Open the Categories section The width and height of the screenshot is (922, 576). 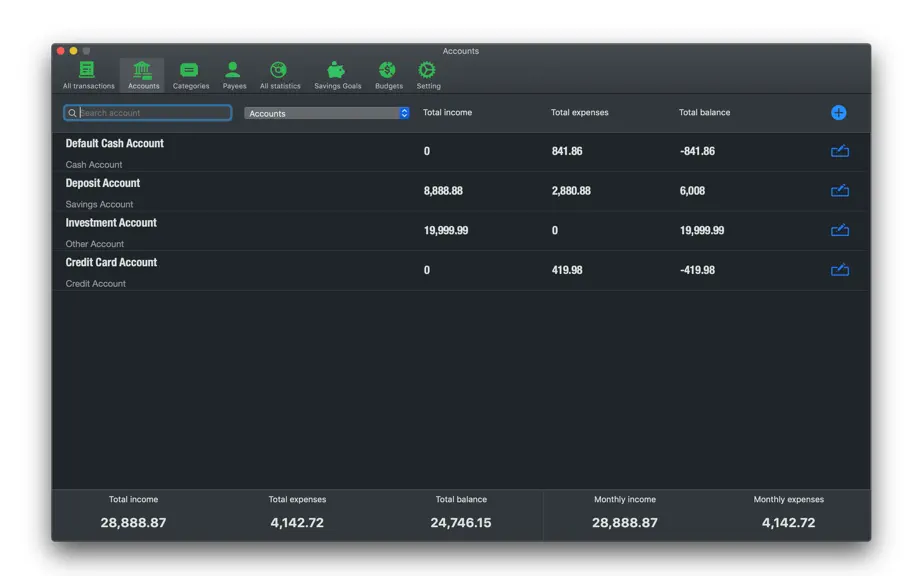pyautogui.click(x=191, y=75)
